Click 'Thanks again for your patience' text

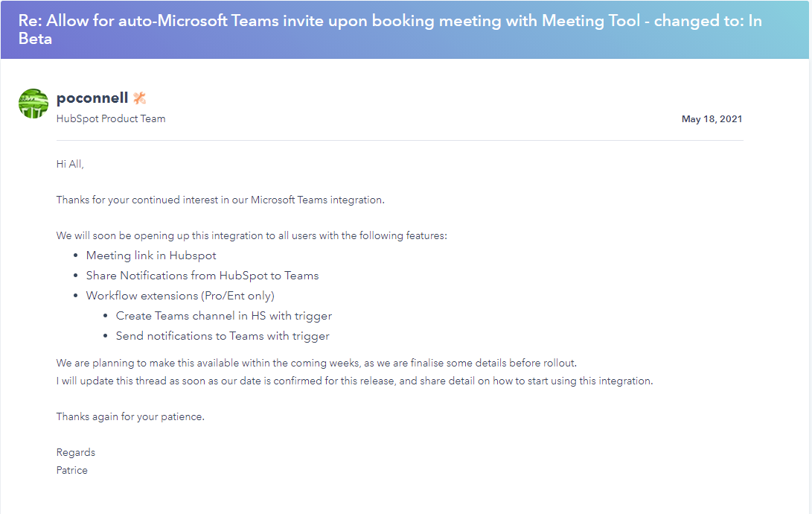(x=130, y=416)
